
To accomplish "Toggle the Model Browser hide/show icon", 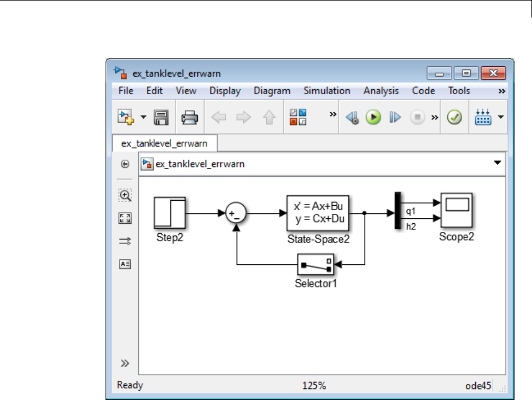I will point(125,164).
